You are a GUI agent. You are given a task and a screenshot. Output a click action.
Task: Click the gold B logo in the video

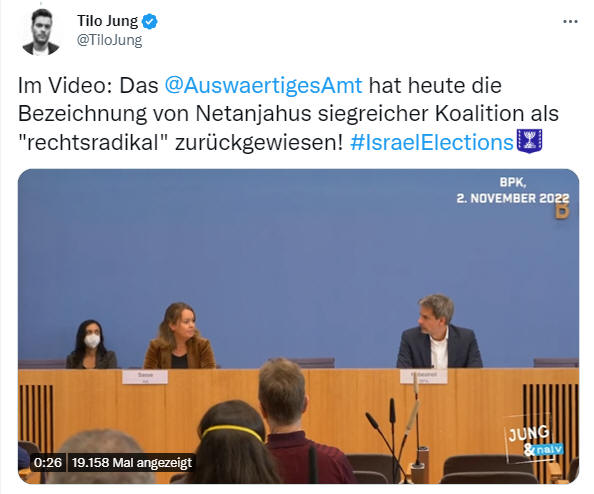pos(562,213)
